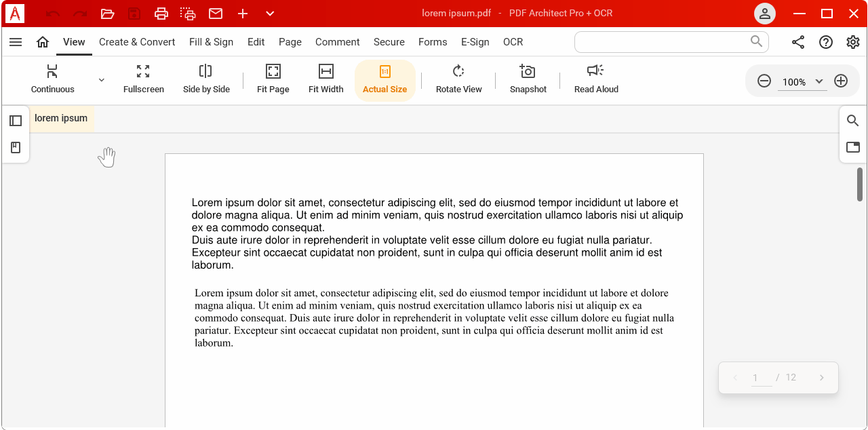Print the document

(x=161, y=14)
